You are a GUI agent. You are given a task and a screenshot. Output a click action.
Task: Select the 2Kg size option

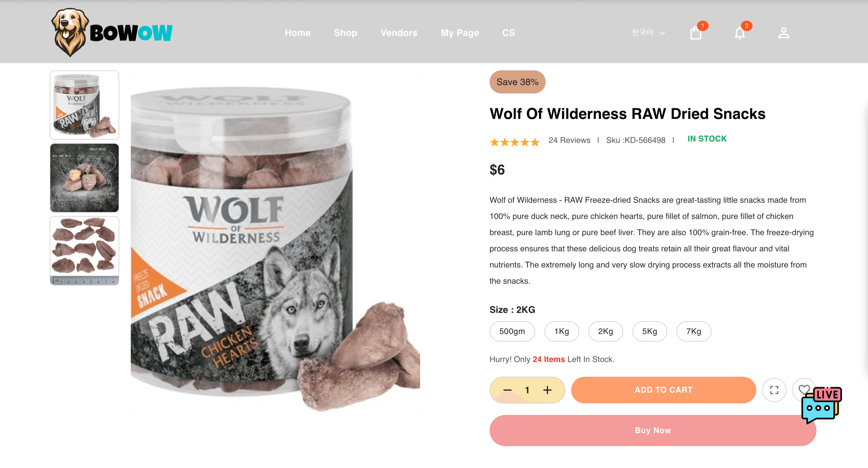[605, 331]
